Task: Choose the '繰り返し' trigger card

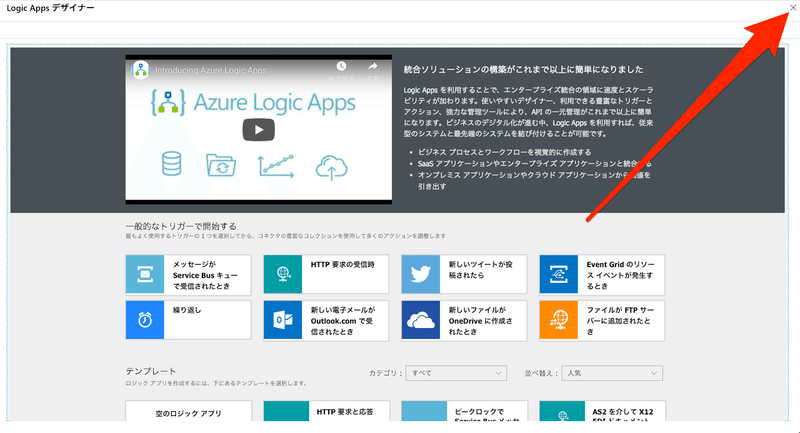Action: (188, 320)
